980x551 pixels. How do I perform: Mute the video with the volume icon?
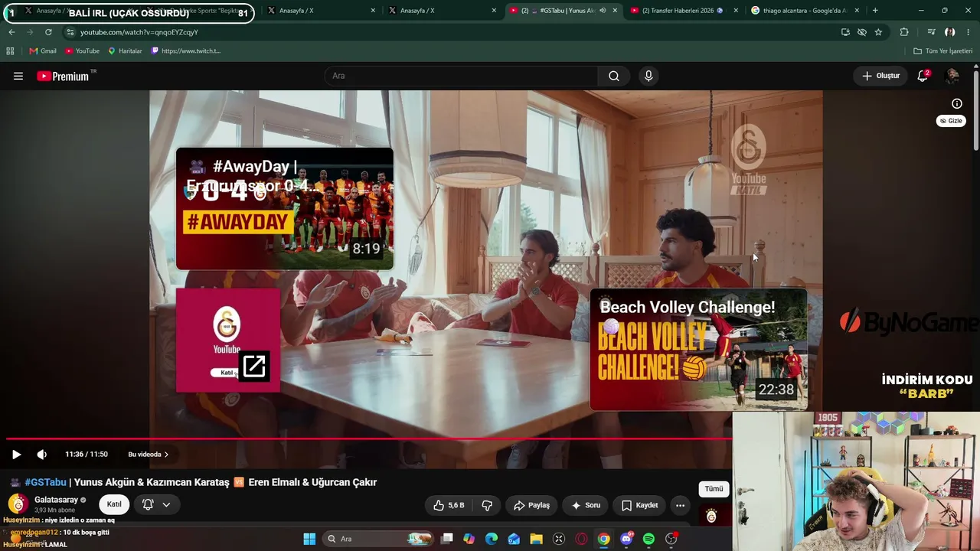coord(42,455)
